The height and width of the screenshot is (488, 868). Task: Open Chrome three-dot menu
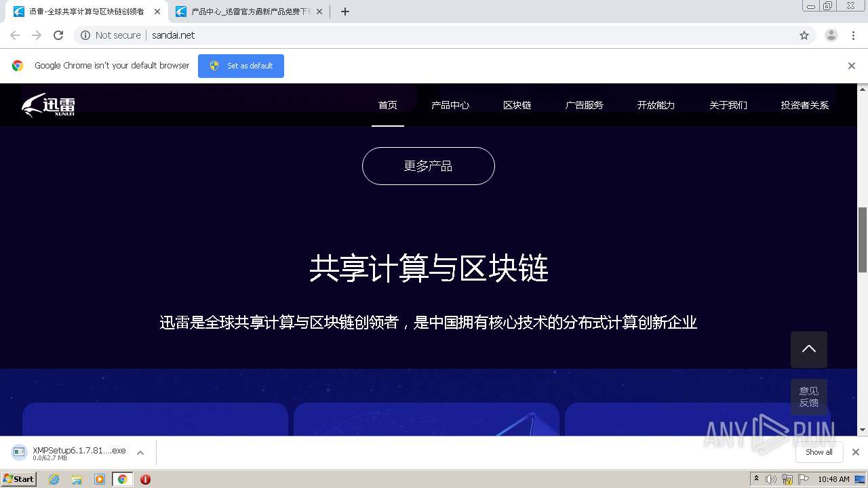[853, 35]
